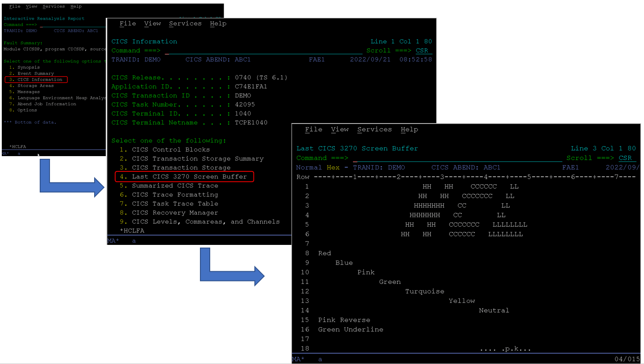644x364 pixels.
Task: Click 'Turquoise' text on row 12
Action: click(x=425, y=291)
